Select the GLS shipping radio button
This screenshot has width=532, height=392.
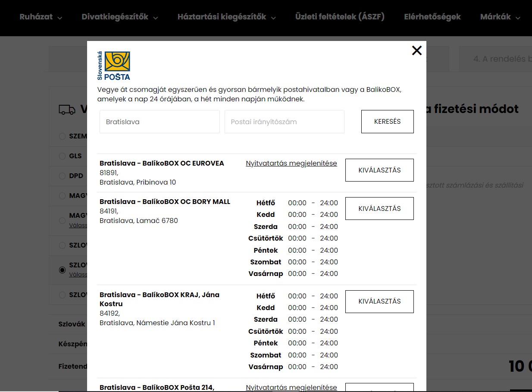tap(62, 156)
